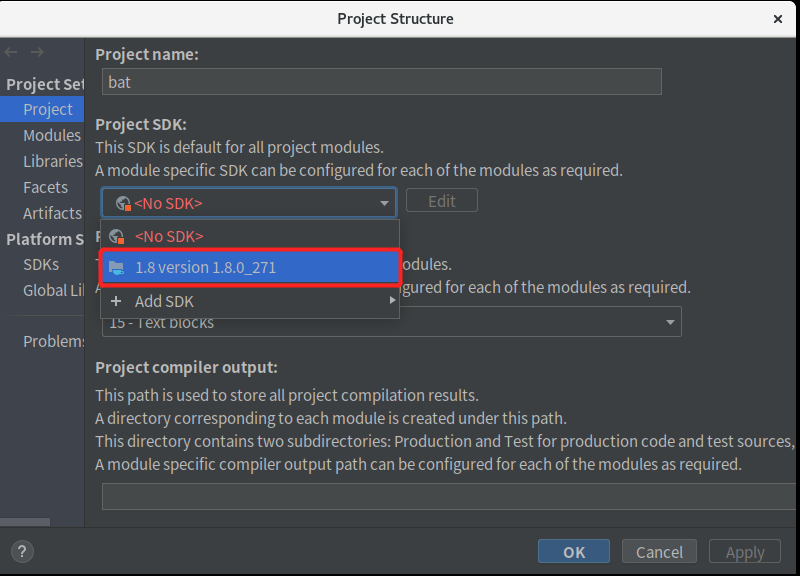This screenshot has width=800, height=576.
Task: Open Artifacts in the sidebar
Action: pos(52,213)
